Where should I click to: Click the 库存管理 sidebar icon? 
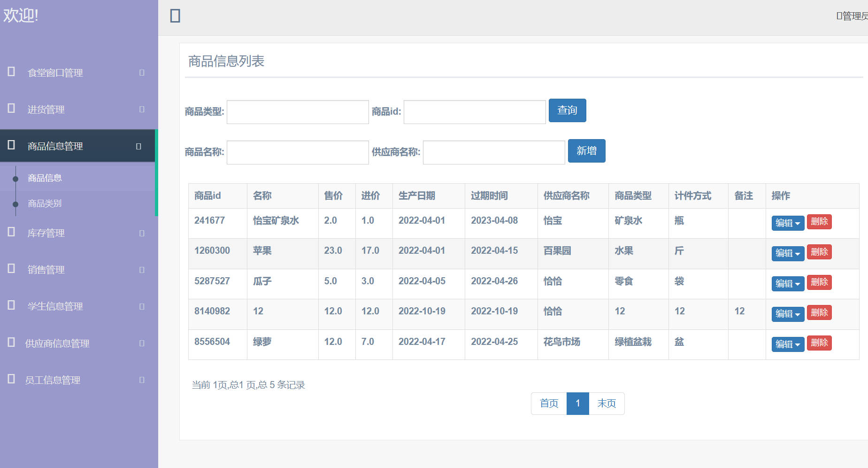pyautogui.click(x=10, y=233)
